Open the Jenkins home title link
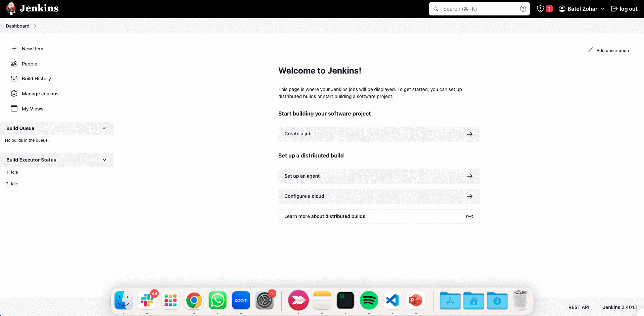 [x=39, y=8]
